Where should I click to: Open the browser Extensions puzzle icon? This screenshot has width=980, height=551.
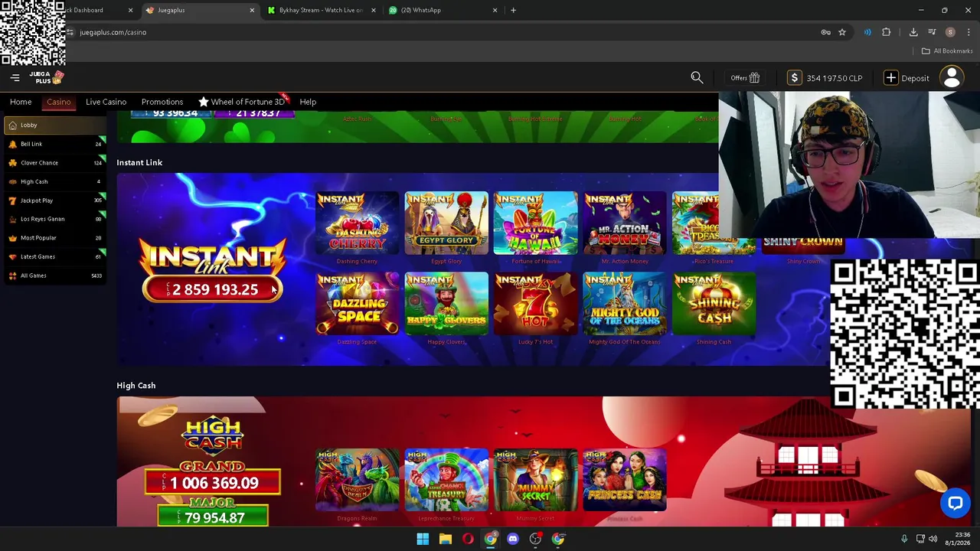tap(887, 32)
